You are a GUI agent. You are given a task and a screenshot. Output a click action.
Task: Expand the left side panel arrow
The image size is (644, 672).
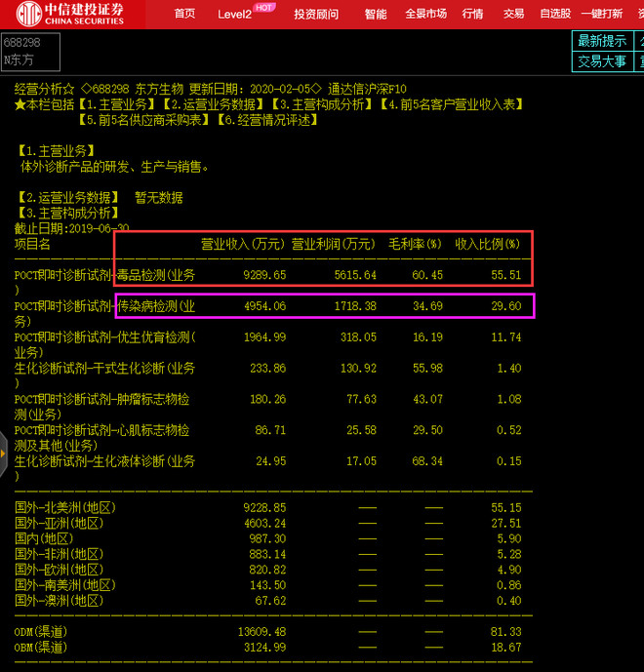click(4, 454)
